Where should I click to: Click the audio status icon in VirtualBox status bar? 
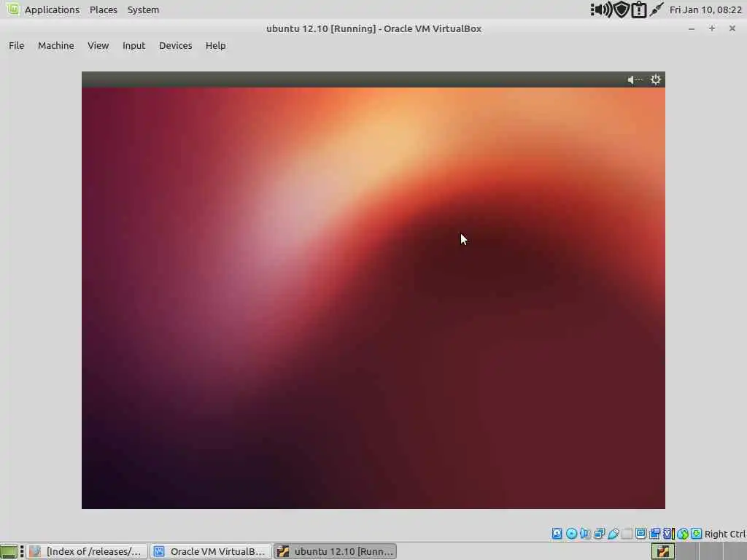tap(585, 534)
